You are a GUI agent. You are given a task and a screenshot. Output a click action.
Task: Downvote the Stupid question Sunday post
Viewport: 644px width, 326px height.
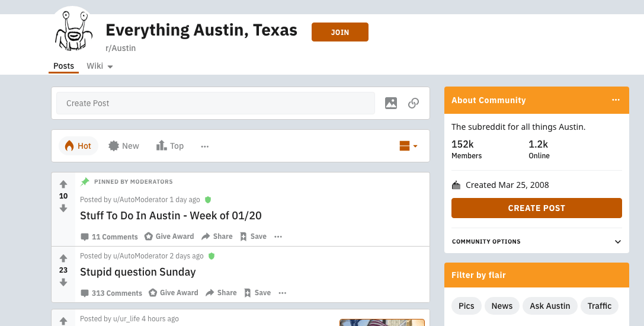[x=63, y=282]
